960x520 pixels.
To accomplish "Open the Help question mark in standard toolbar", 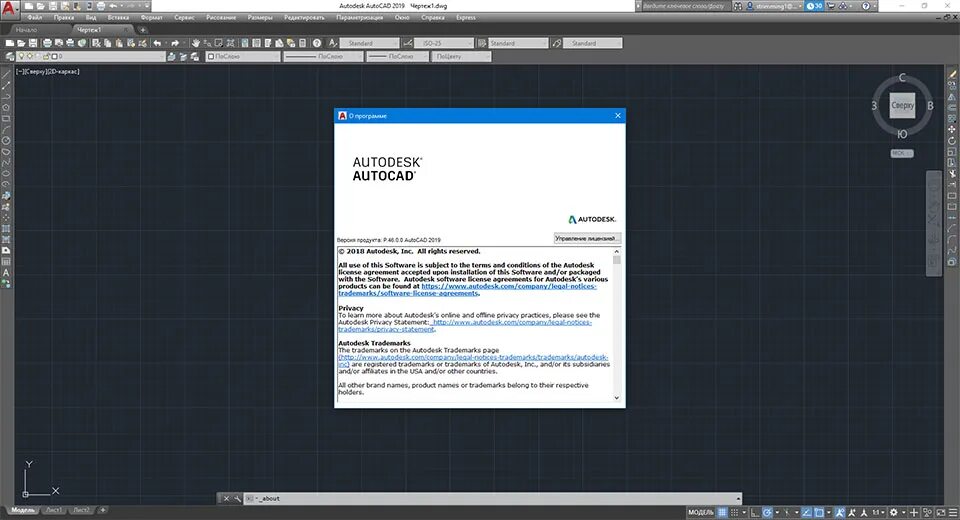I will pyautogui.click(x=317, y=43).
